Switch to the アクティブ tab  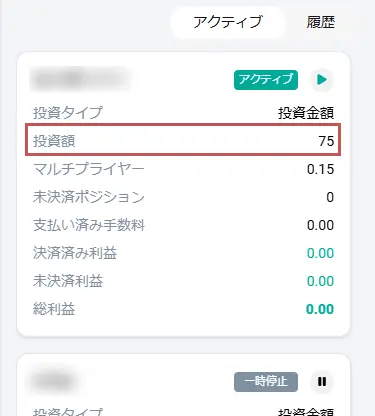click(228, 22)
